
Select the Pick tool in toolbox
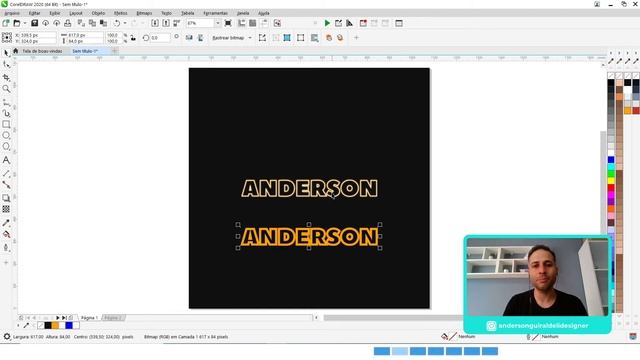click(6, 53)
